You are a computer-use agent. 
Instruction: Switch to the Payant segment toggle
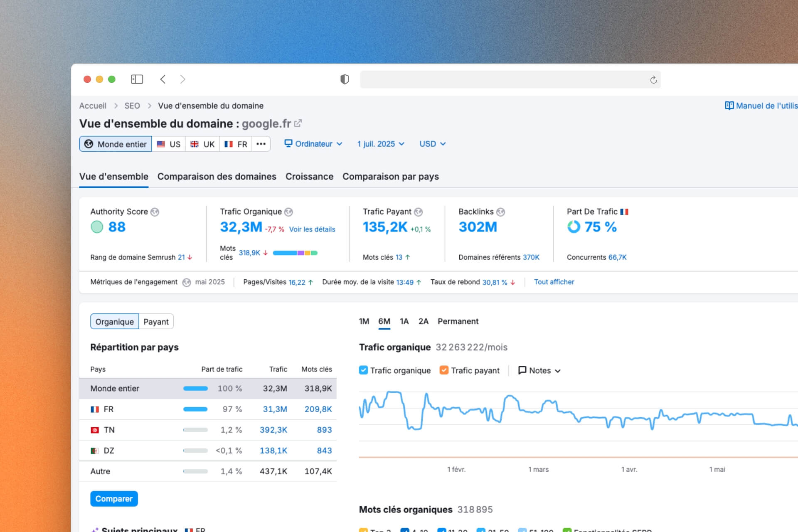(x=156, y=322)
